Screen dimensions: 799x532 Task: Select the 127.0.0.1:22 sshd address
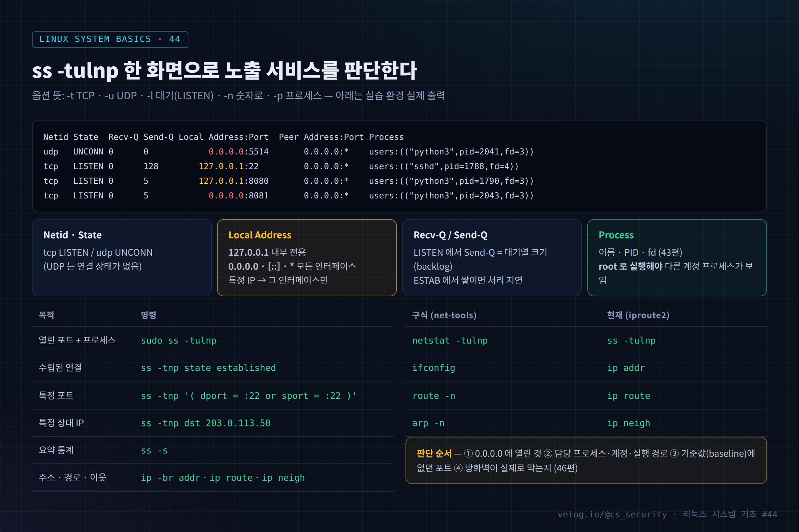[228, 166]
